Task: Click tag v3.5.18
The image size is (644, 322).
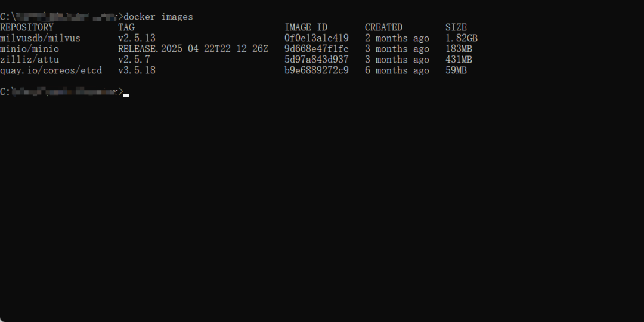Action: click(x=137, y=70)
